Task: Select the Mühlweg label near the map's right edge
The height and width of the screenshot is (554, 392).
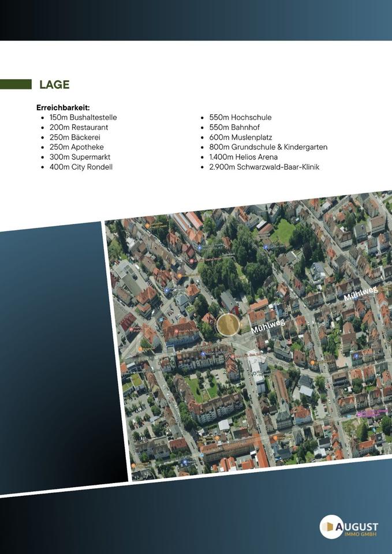Action: coord(361,294)
